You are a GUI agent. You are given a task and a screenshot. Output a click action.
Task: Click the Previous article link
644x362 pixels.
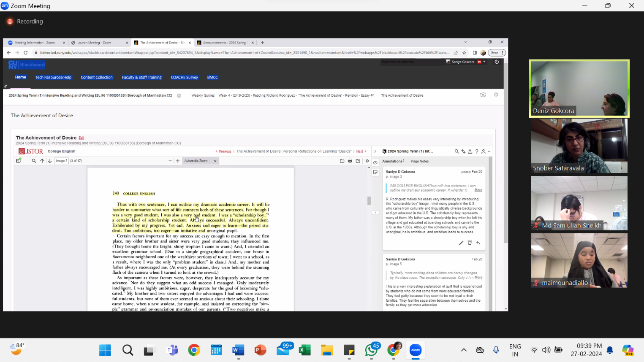pyautogui.click(x=224, y=151)
